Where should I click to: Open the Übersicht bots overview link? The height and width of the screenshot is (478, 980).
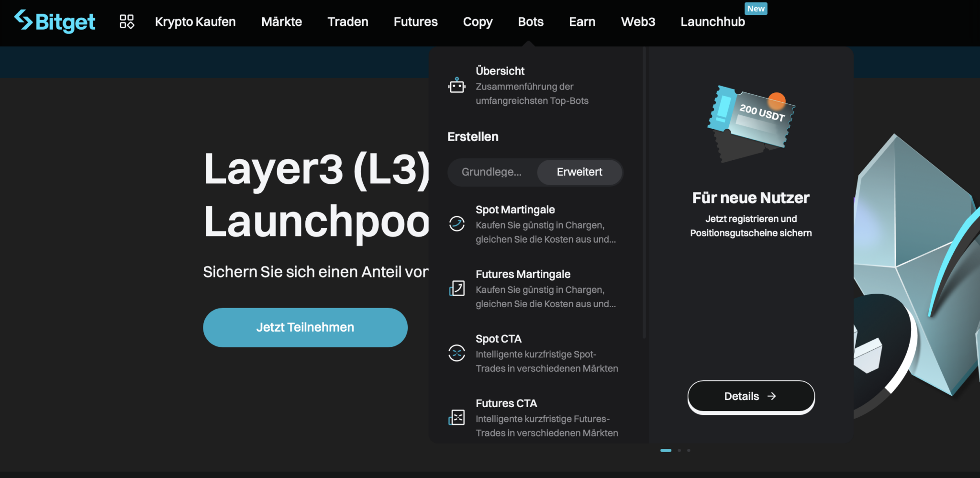(x=500, y=71)
